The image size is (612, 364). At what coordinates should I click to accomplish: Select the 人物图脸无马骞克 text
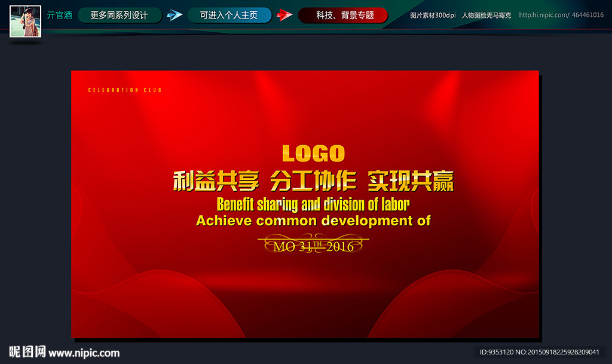click(486, 15)
